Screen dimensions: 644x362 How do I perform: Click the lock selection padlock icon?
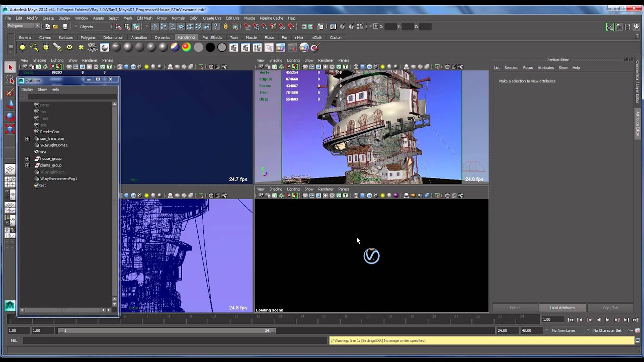pos(225,26)
